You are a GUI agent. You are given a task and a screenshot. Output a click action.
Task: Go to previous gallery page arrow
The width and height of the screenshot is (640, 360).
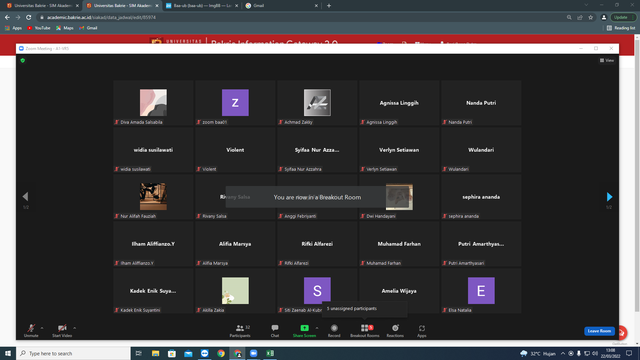(x=25, y=197)
